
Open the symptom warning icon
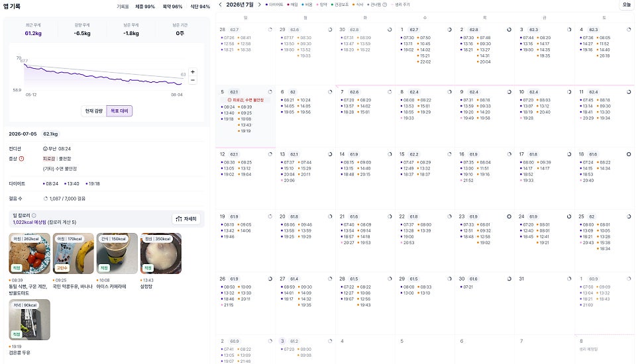[x=22, y=159]
